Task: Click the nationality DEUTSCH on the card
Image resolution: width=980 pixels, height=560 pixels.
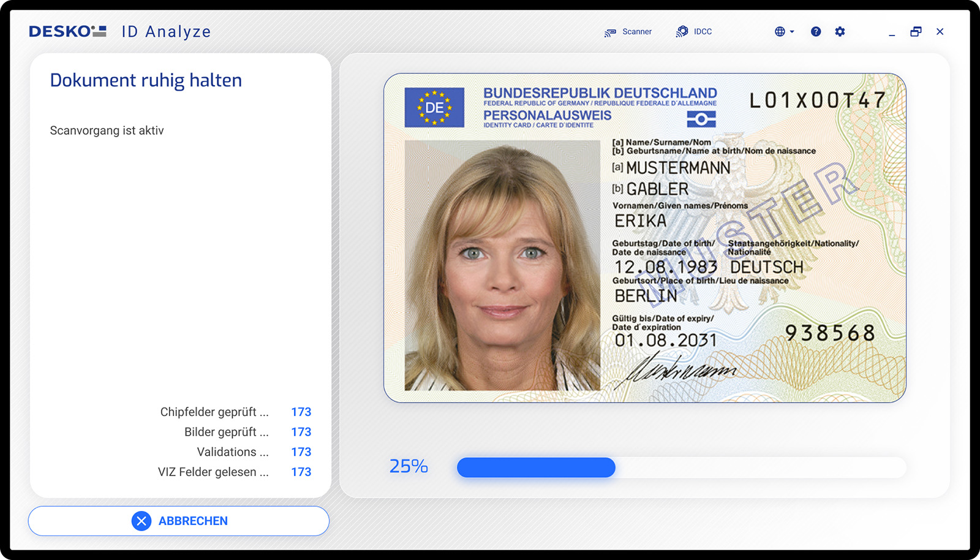Action: click(x=766, y=267)
